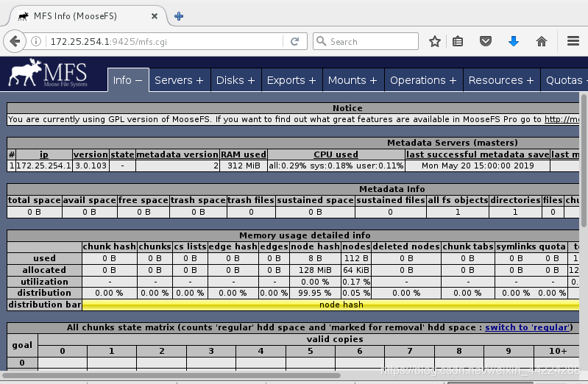The width and height of the screenshot is (588, 384).
Task: Click the yellow node hash distribution bar
Action: [x=330, y=305]
